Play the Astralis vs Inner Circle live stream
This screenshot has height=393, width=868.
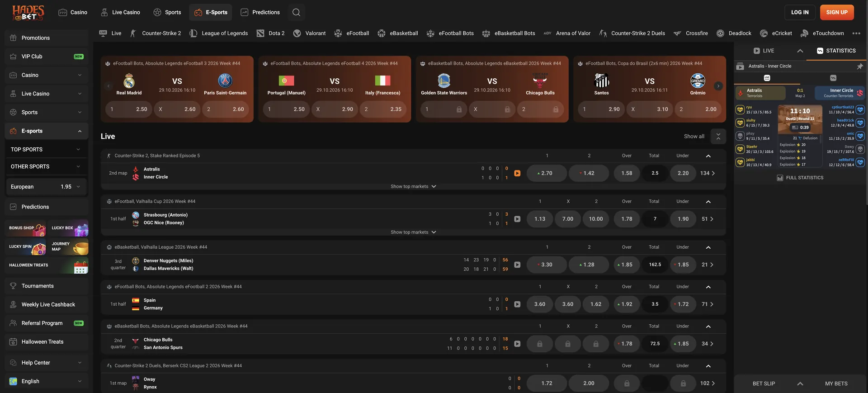pyautogui.click(x=517, y=173)
